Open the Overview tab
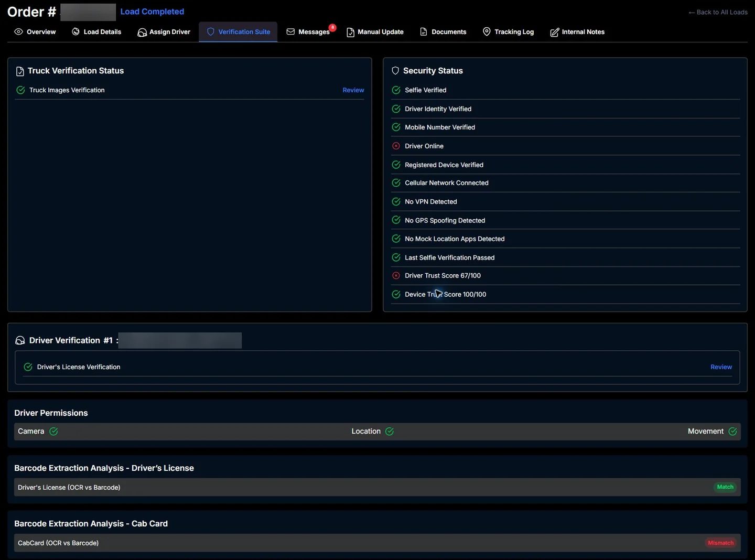This screenshot has height=560, width=755. click(x=35, y=32)
